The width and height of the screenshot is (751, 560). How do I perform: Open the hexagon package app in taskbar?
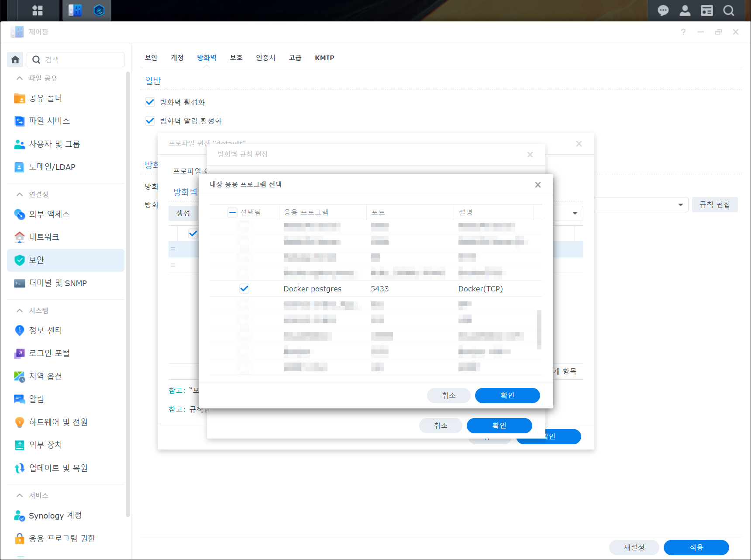(99, 10)
